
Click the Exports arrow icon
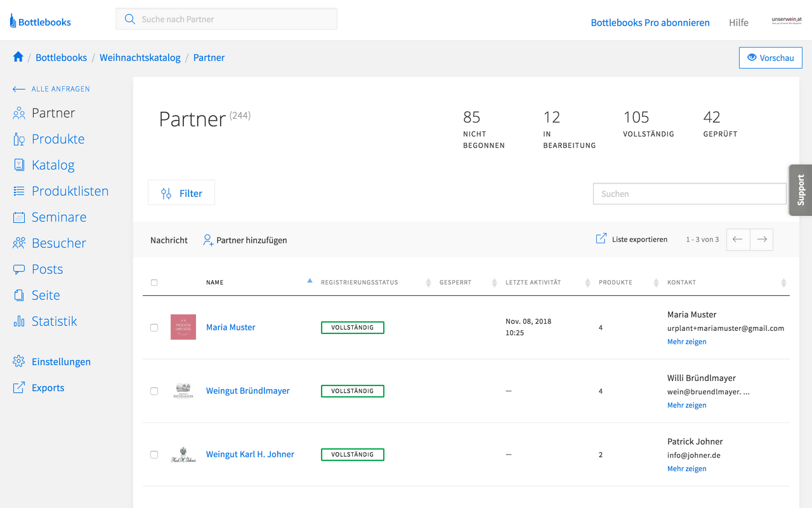click(x=19, y=387)
